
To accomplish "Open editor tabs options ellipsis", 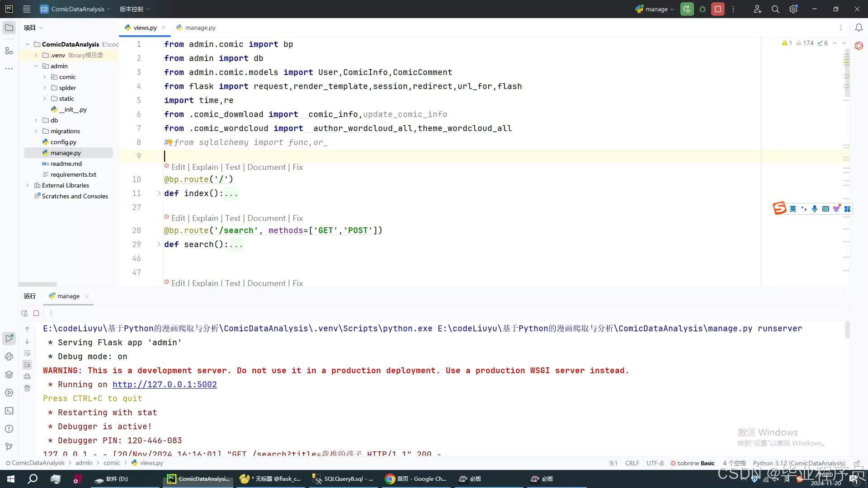I will (841, 28).
